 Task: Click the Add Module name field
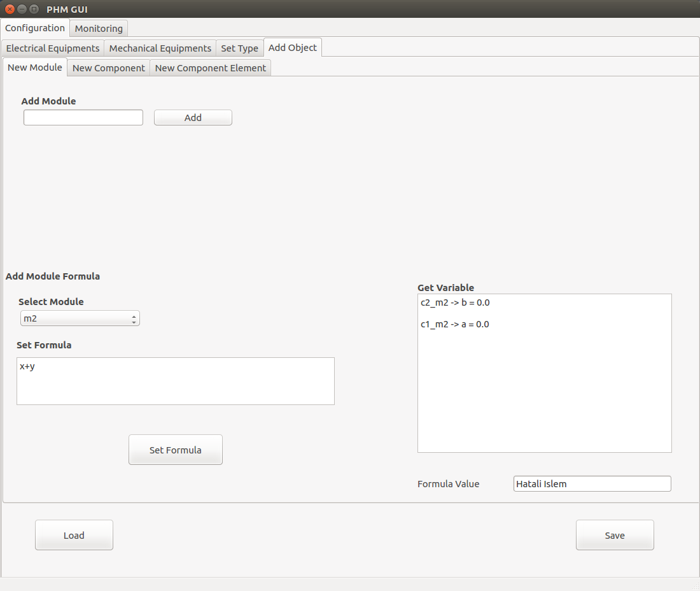tap(83, 117)
